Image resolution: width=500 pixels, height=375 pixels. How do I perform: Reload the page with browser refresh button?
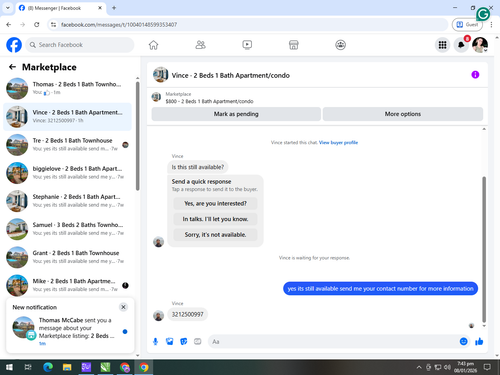pyautogui.click(x=37, y=25)
